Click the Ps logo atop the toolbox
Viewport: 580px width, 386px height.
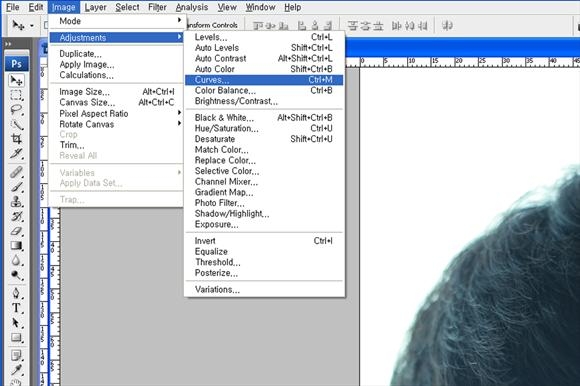tap(17, 64)
